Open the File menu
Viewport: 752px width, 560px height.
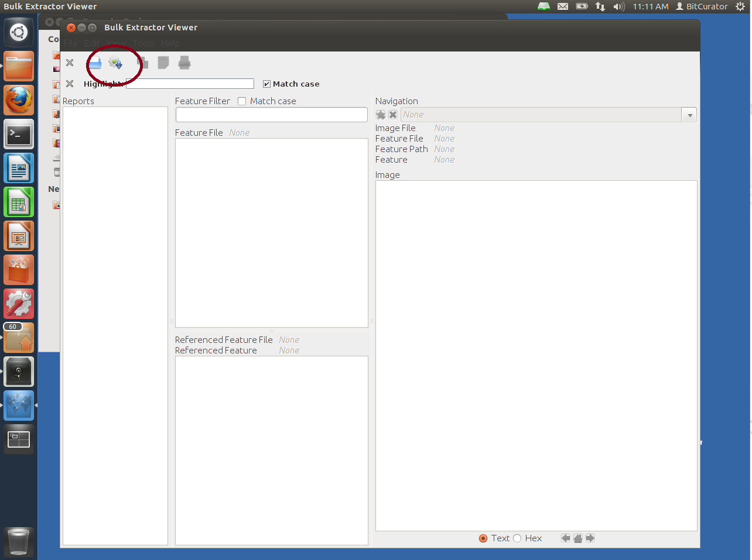coord(71,43)
